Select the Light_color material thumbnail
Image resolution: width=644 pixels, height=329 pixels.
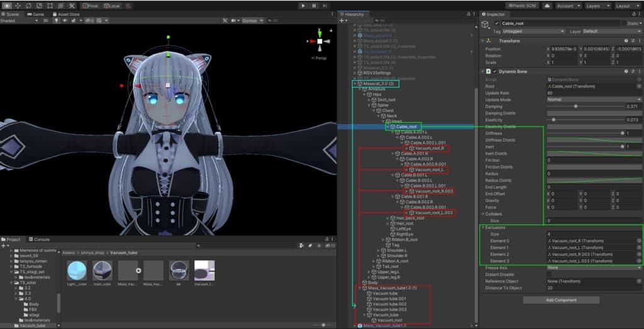(x=77, y=270)
